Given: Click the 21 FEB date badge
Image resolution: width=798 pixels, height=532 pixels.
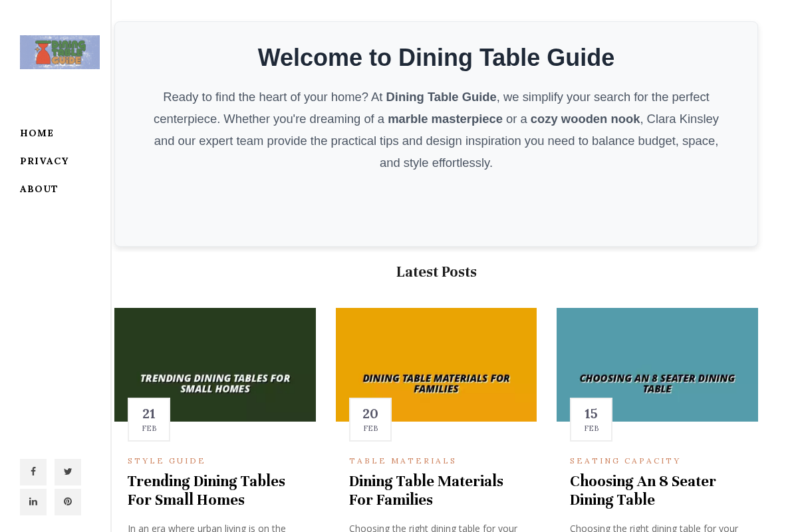Looking at the screenshot, I should pos(148,418).
